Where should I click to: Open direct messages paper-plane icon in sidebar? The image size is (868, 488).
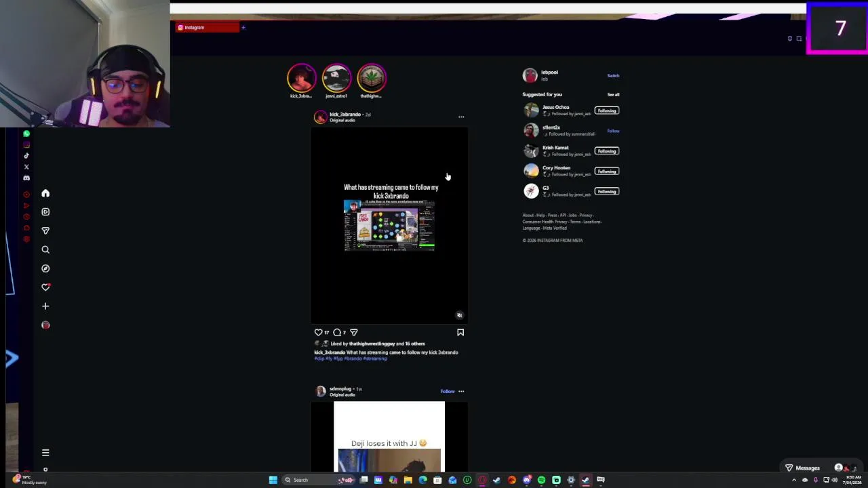coord(45,230)
